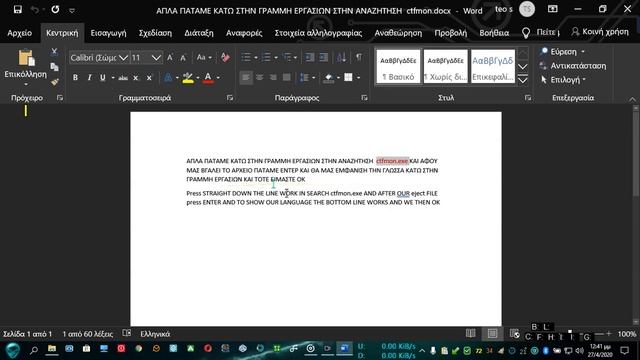Click the spelling check book icon in status bar
The width and height of the screenshot is (640, 360).
127,333
